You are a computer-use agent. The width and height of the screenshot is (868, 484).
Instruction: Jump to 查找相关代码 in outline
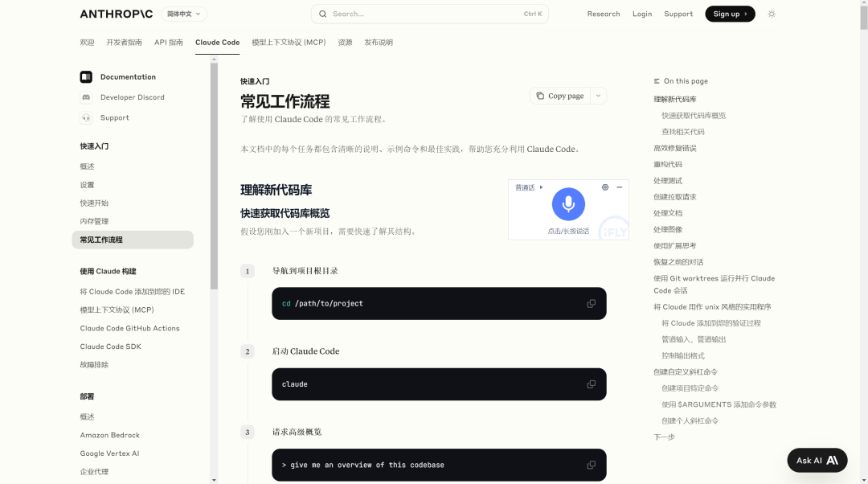click(x=683, y=132)
